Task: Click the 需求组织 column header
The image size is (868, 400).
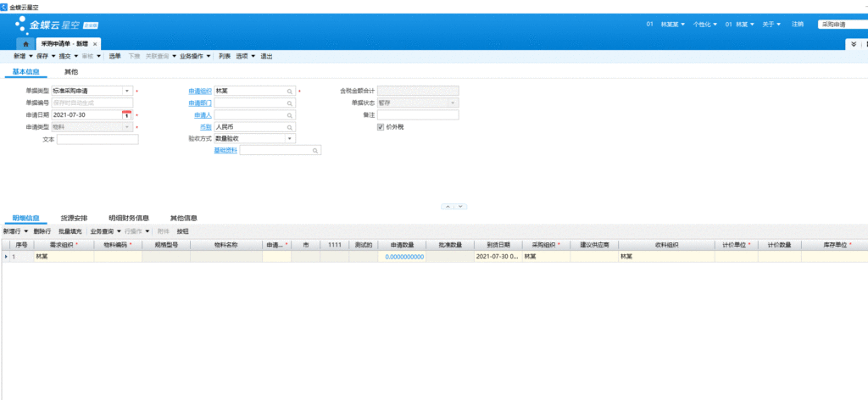Action: click(x=64, y=244)
